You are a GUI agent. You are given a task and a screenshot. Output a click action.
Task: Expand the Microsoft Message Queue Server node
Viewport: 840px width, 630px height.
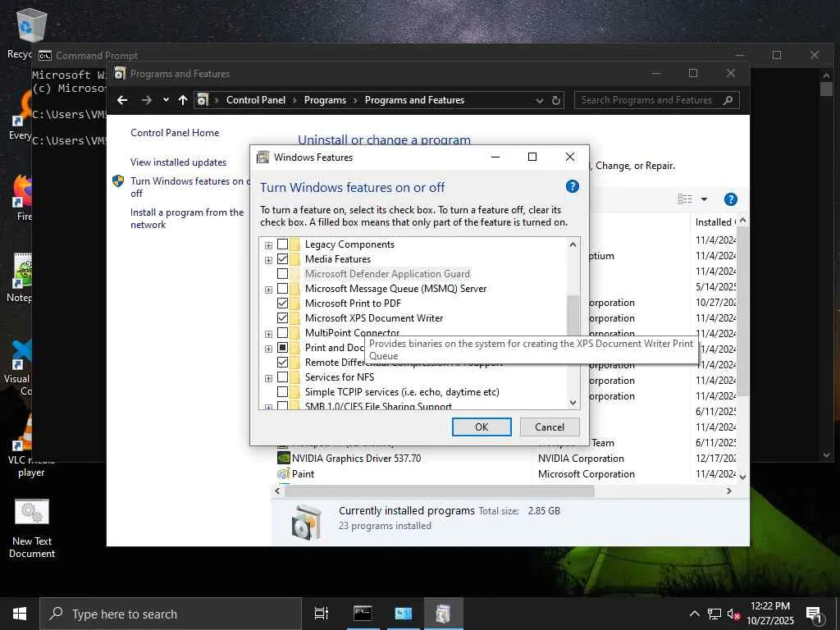click(268, 290)
